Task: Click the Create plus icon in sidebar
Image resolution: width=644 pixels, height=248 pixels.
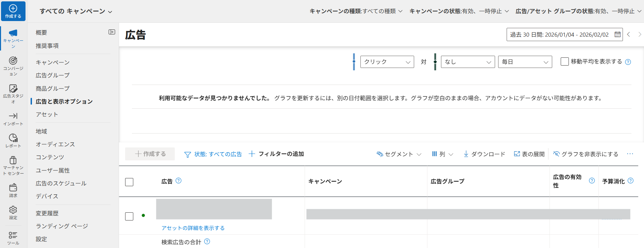Action: pos(13,9)
